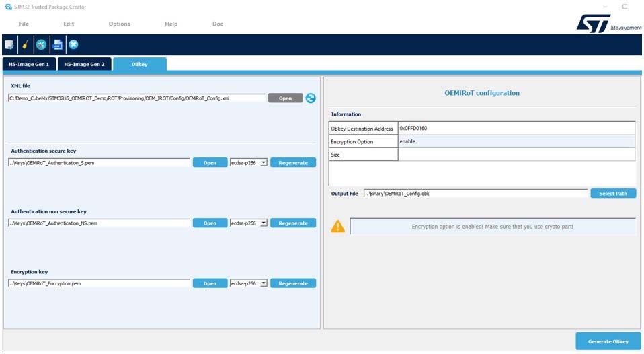Maximize the application window
This screenshot has height=354, width=644.
[625, 7]
